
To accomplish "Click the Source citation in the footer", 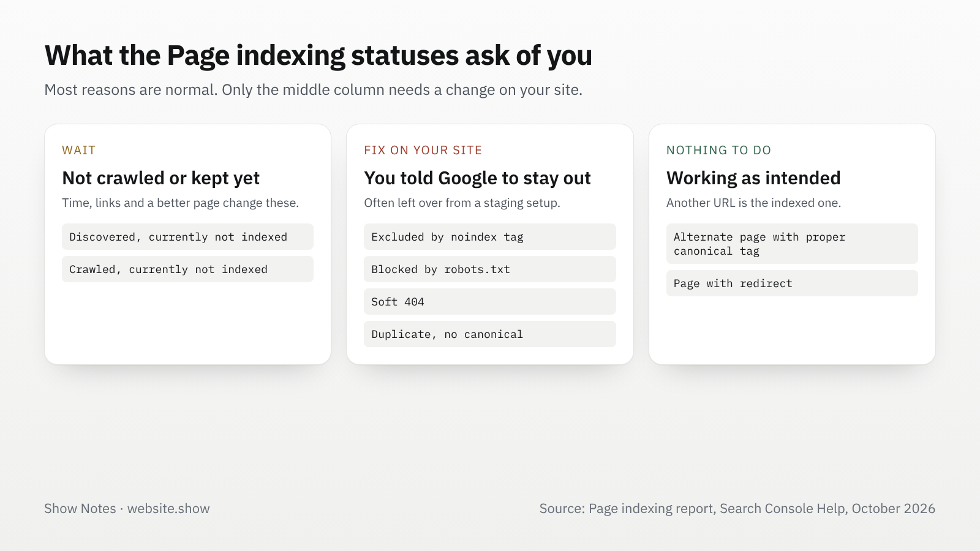I will pyautogui.click(x=737, y=508).
